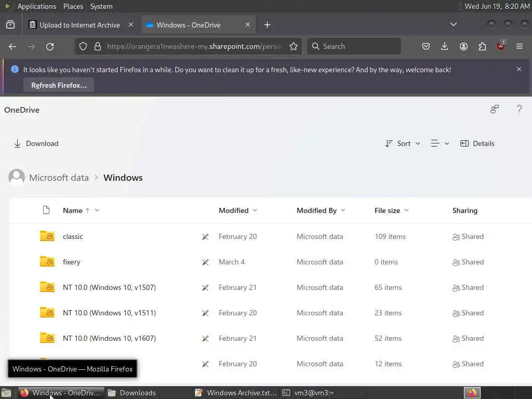Open the Pocket save icon

pos(426,46)
